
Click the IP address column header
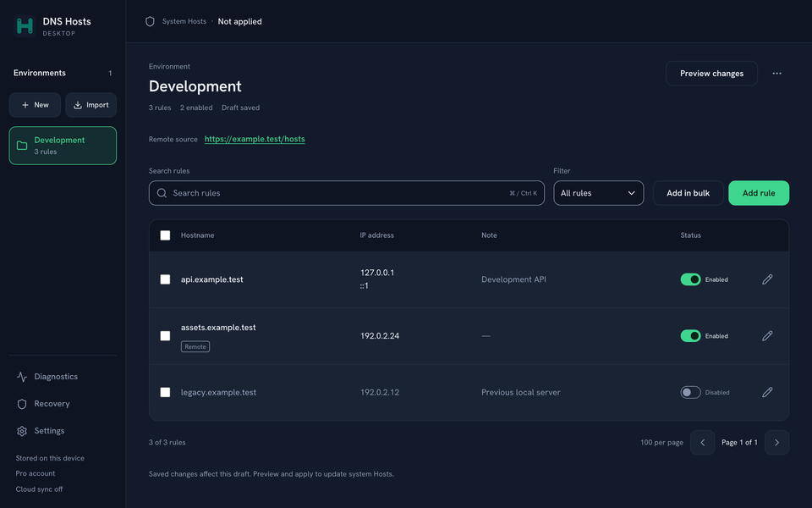[x=376, y=235]
